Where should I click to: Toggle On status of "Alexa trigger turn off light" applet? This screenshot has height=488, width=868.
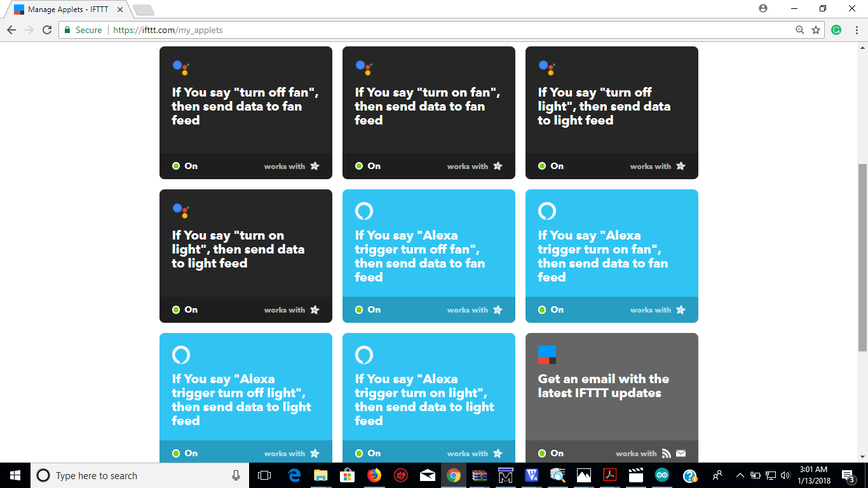(185, 453)
